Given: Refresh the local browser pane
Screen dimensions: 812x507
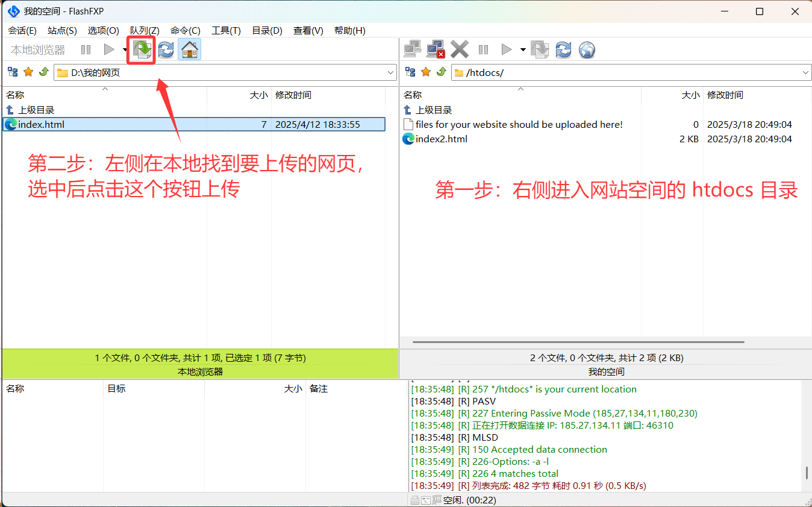Looking at the screenshot, I should (166, 49).
